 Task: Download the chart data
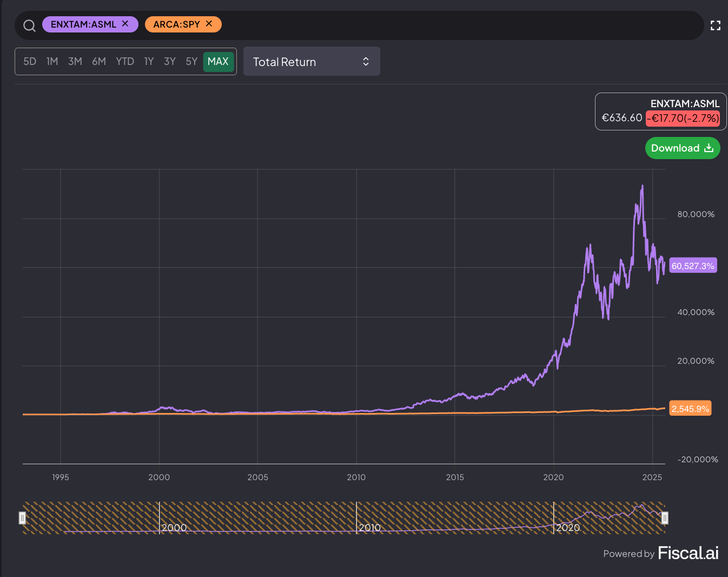pos(683,148)
